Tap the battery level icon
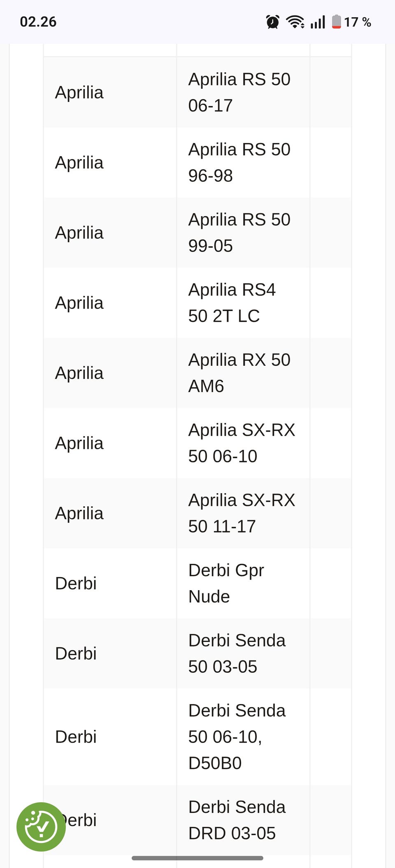Image resolution: width=395 pixels, height=868 pixels. coord(337,22)
